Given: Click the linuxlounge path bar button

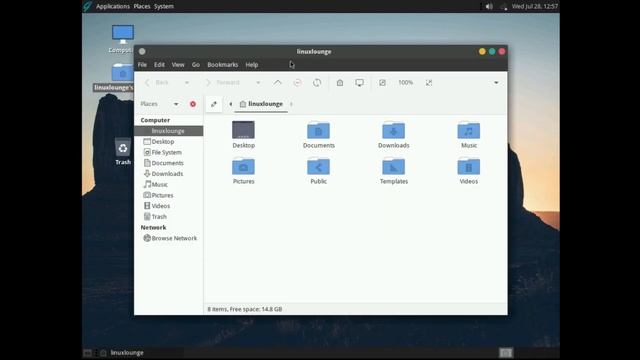Looking at the screenshot, I should [x=261, y=104].
